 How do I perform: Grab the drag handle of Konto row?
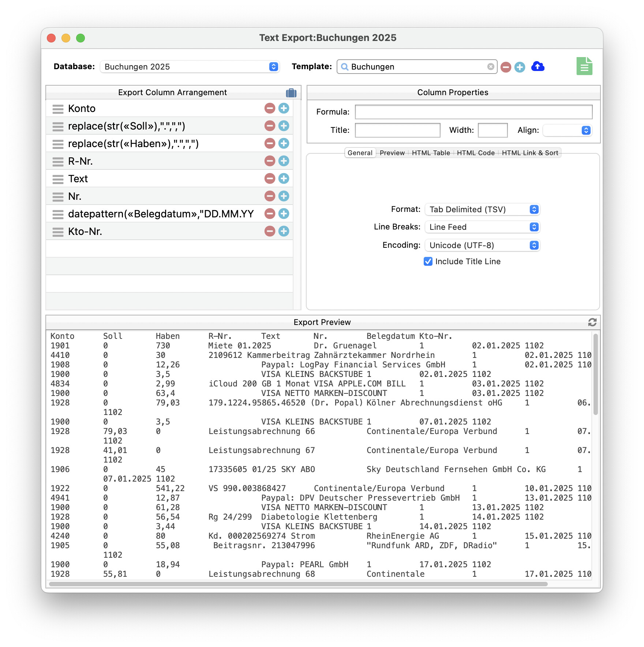(58, 109)
